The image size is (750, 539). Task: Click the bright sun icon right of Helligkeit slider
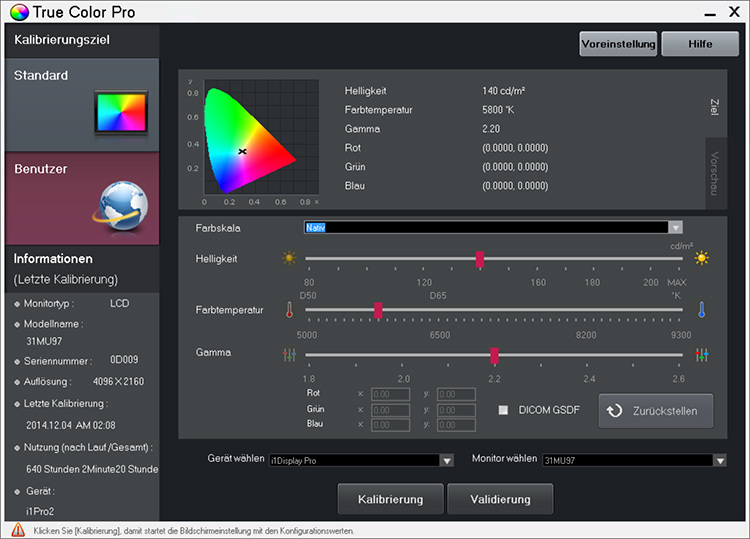(702, 258)
